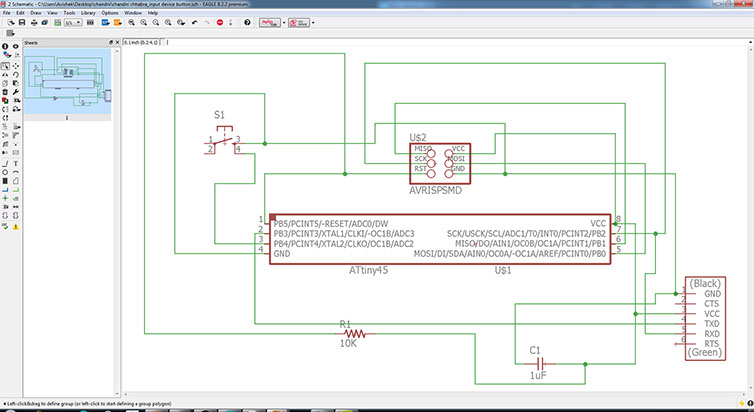
Task: Redraw the schematic view icon
Action: tap(168, 23)
